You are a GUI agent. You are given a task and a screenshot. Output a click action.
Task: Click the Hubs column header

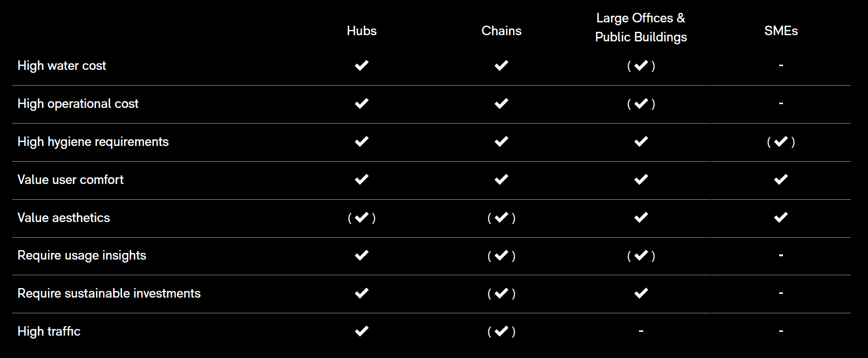coord(362,31)
